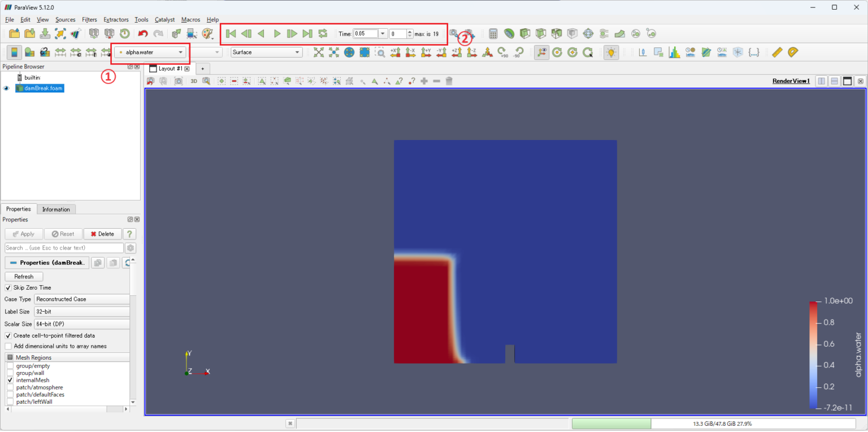Screen dimensions: 868x432
Task: Switch to the Information tab
Action: [56, 210]
